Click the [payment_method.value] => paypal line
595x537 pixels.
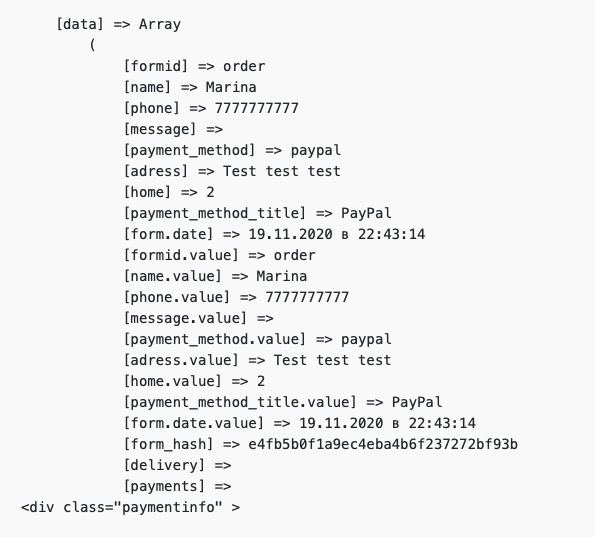click(257, 339)
